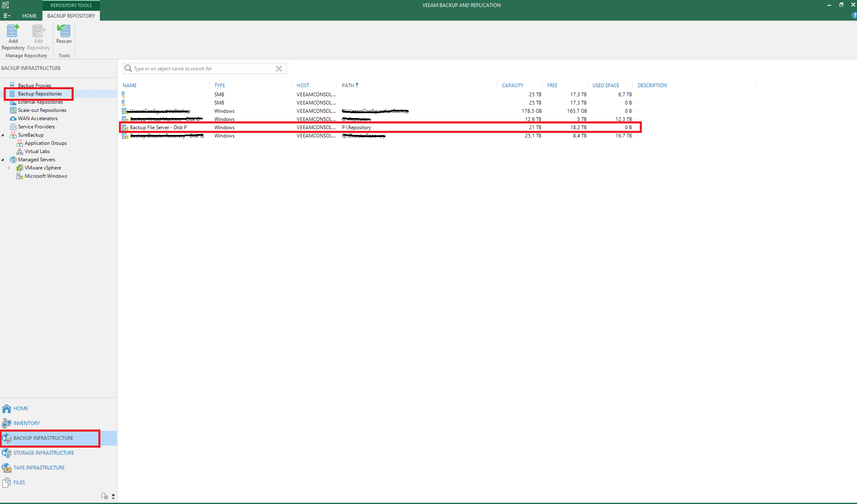Expand the navigation pane overflow chevron
The image size is (857, 504).
click(113, 496)
